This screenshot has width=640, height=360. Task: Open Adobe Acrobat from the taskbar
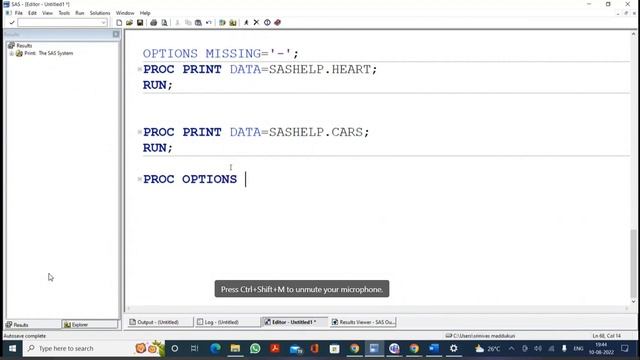[x=275, y=349]
